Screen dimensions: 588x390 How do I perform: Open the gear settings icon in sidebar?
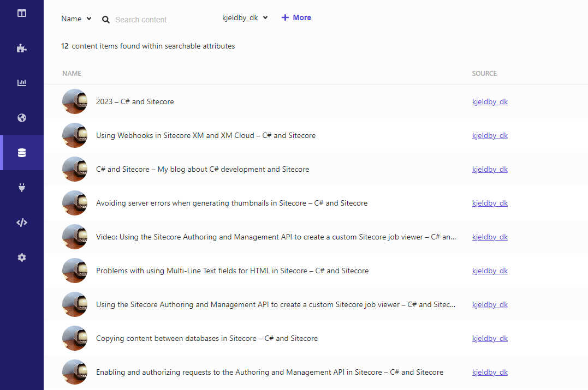(x=22, y=257)
